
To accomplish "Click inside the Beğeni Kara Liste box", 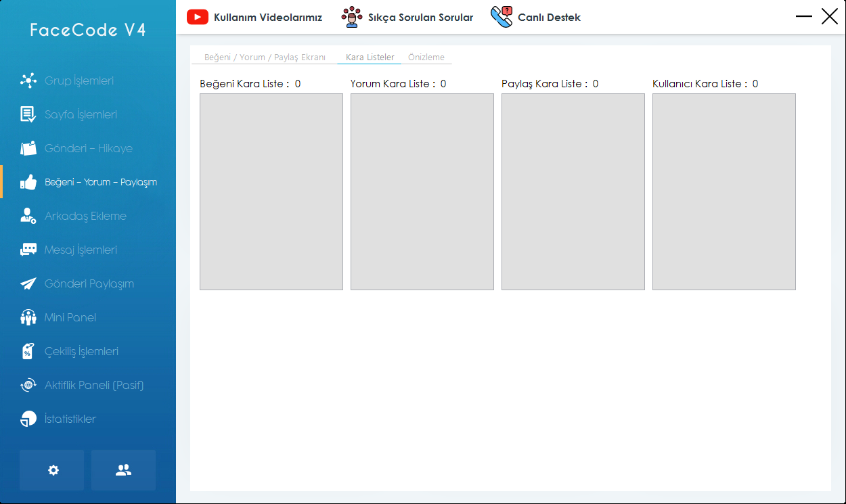I will click(x=271, y=191).
